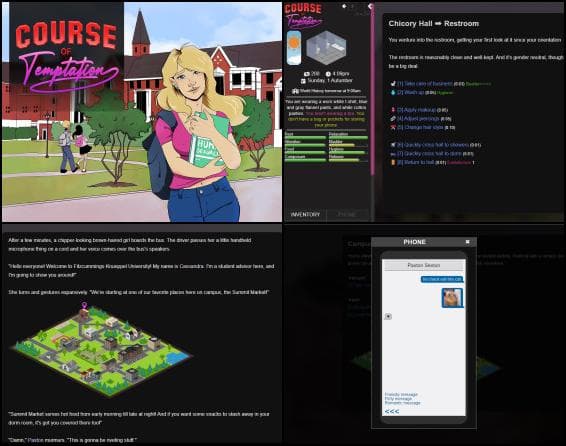Send a Flirty message
Viewport: 566px width, 446px height.
coord(399,399)
